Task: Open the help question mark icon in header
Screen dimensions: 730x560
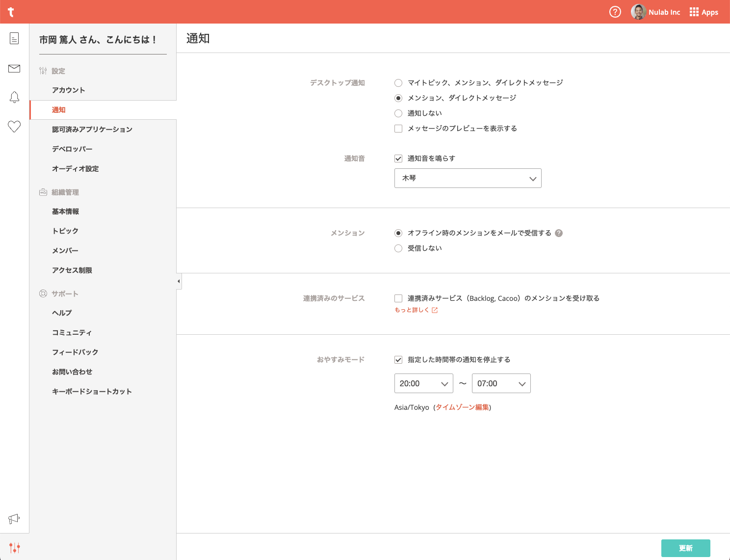Action: pos(615,12)
